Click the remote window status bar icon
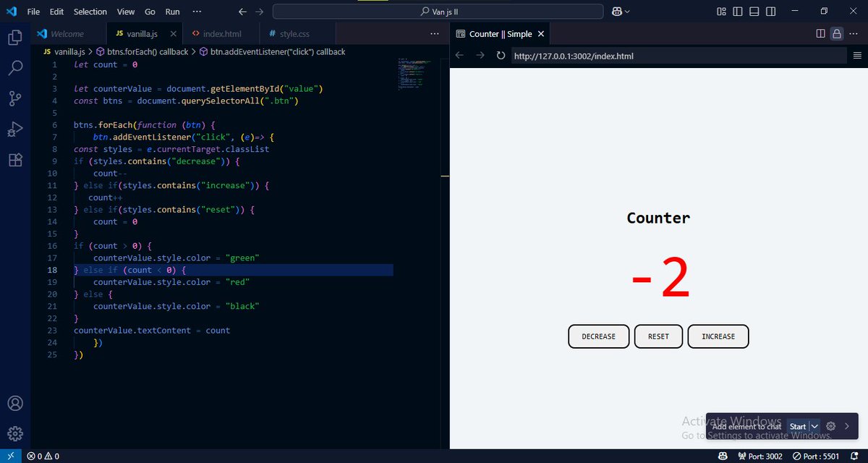Image resolution: width=868 pixels, height=463 pixels. click(x=11, y=456)
